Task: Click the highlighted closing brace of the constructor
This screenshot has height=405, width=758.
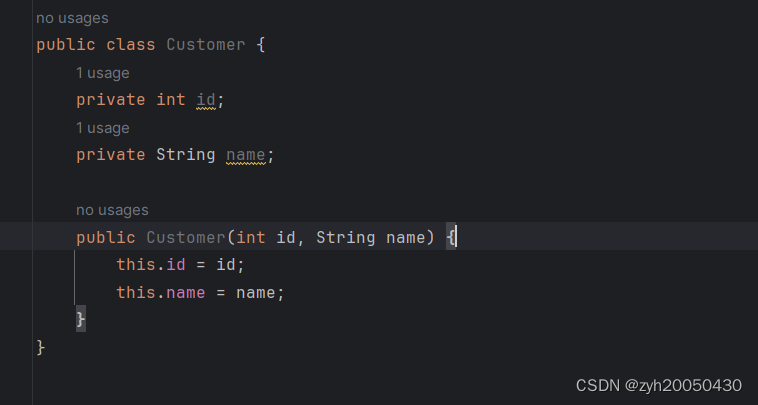Action: [81, 319]
